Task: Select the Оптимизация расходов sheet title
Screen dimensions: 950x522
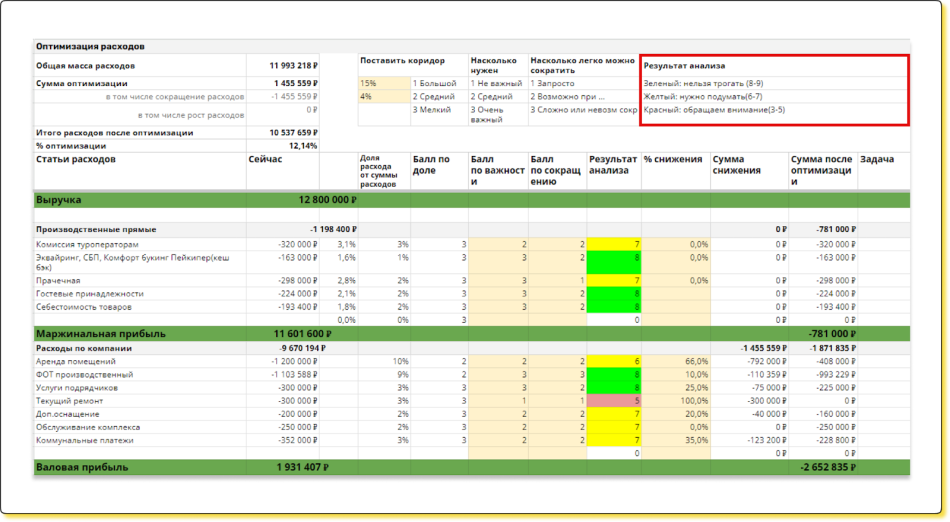Action: click(91, 46)
